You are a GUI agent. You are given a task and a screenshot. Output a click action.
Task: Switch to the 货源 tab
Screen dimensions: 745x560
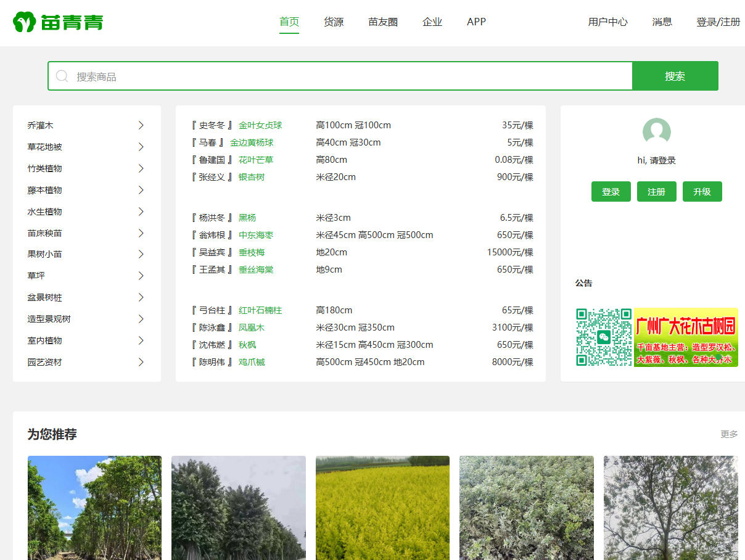(x=334, y=22)
